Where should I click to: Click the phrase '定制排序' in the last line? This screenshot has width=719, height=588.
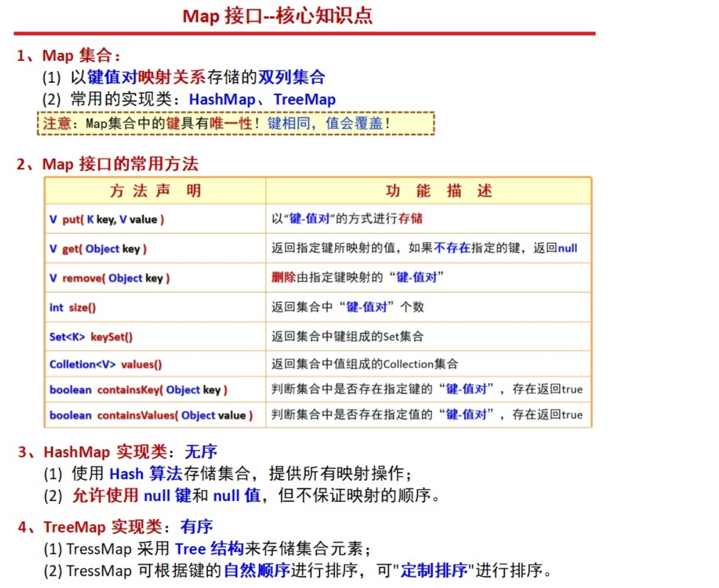click(x=434, y=570)
